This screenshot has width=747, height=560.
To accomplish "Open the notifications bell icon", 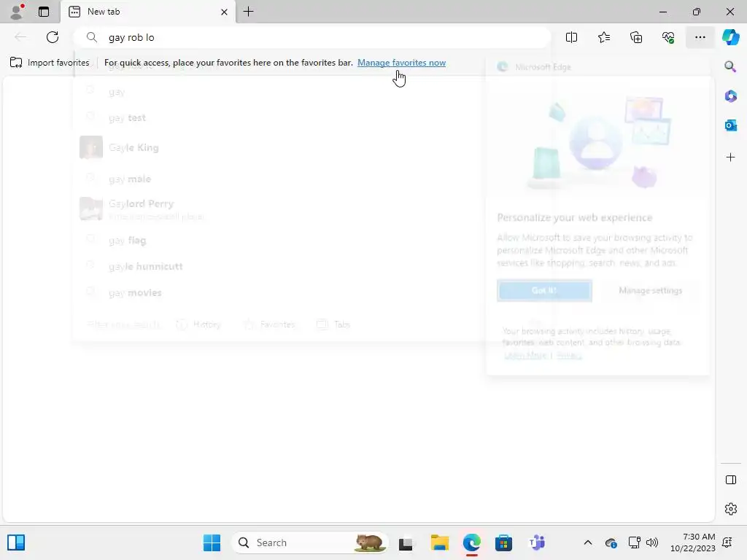I will (727, 542).
